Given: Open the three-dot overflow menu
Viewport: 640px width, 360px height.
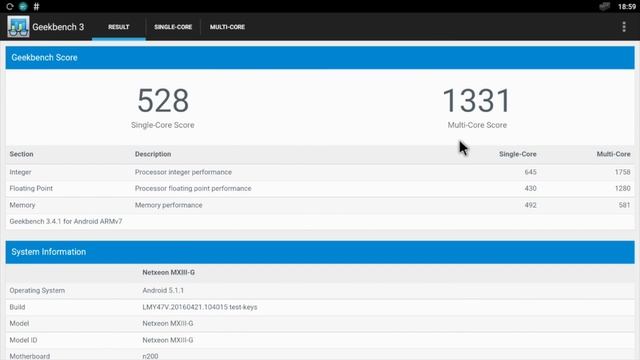Looking at the screenshot, I should tap(624, 27).
